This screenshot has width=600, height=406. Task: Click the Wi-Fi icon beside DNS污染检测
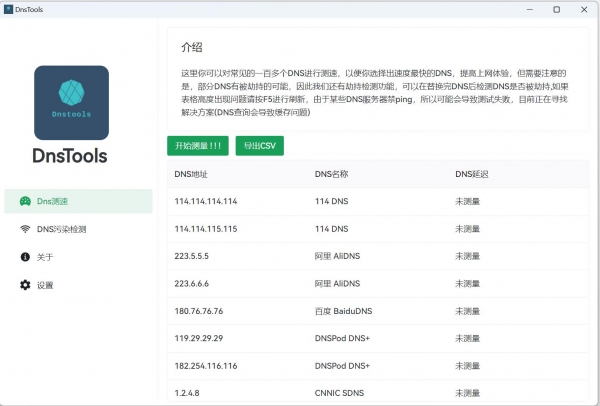(x=25, y=229)
